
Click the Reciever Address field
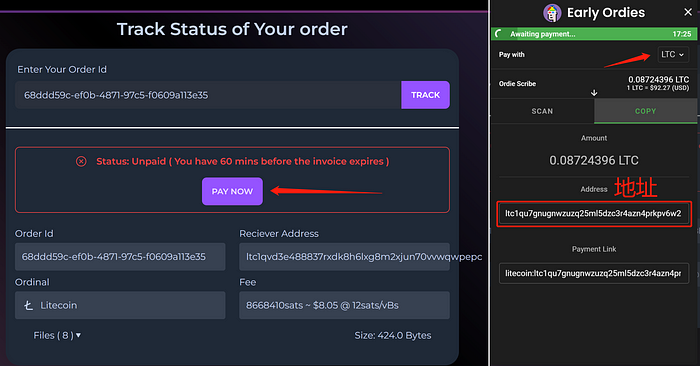(x=344, y=257)
